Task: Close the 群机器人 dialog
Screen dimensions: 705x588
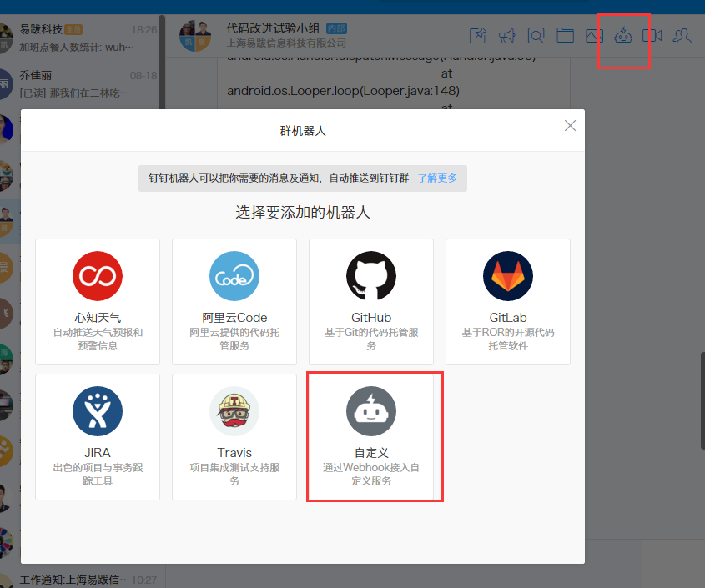Action: click(570, 126)
